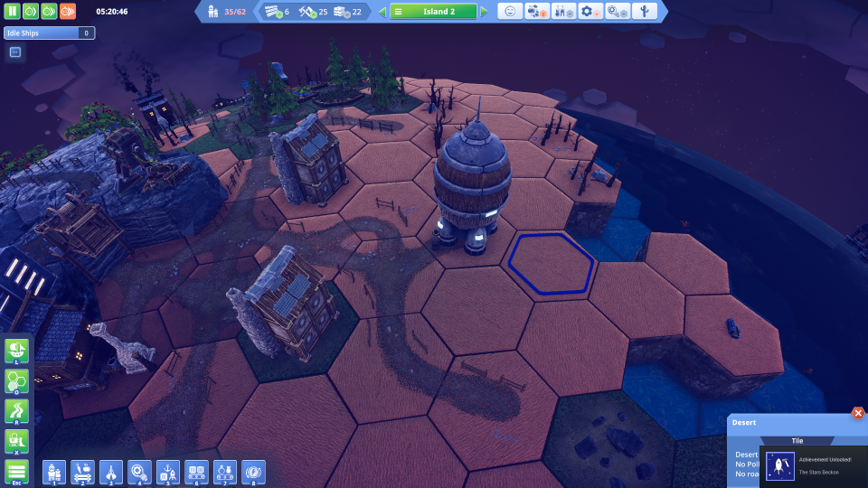
Task: Go to next island with right arrow
Action: [485, 12]
